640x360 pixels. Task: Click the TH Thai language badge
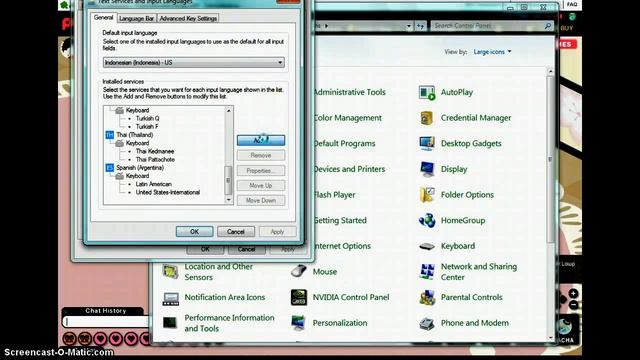109,135
